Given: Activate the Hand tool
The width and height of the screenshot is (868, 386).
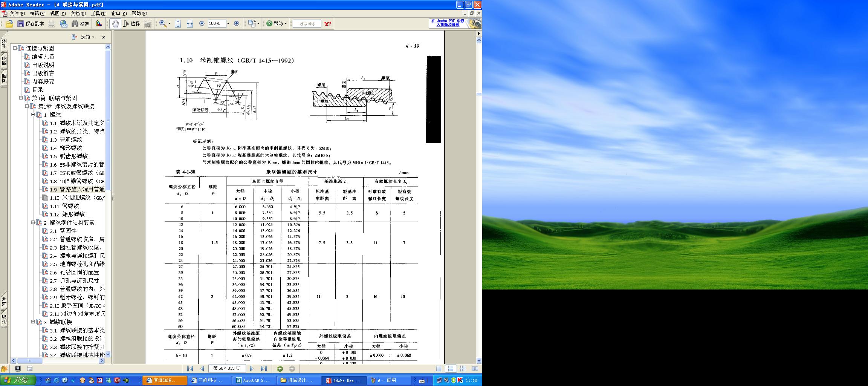Looking at the screenshot, I should [x=115, y=24].
